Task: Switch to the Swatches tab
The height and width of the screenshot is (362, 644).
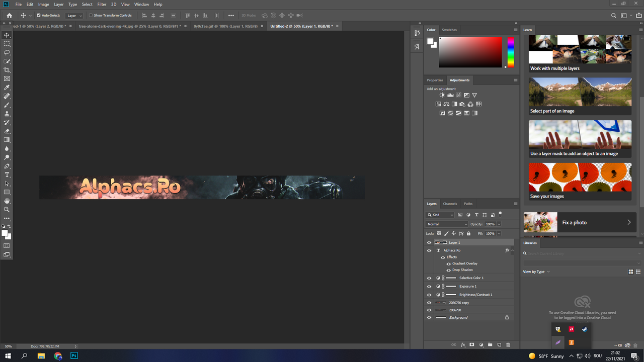Action: tap(449, 30)
